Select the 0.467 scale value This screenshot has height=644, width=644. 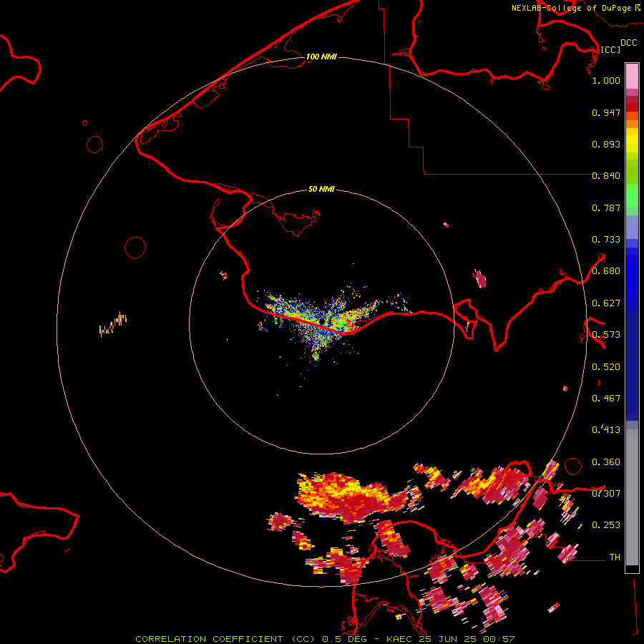[x=606, y=399]
